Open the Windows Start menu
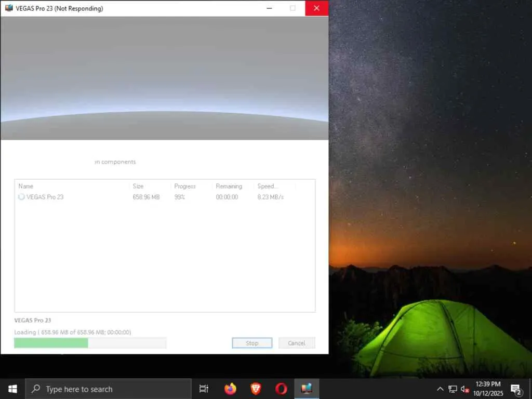The height and width of the screenshot is (399, 532). click(12, 389)
